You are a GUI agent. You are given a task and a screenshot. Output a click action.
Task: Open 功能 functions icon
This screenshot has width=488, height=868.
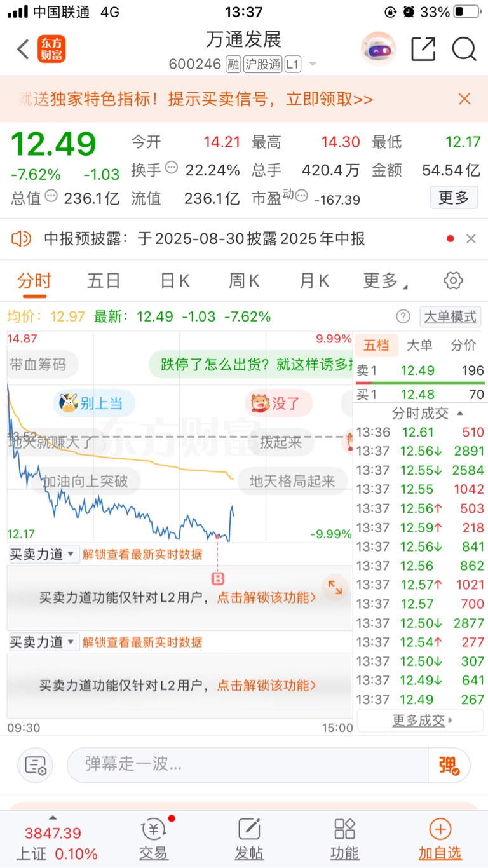coord(344,839)
